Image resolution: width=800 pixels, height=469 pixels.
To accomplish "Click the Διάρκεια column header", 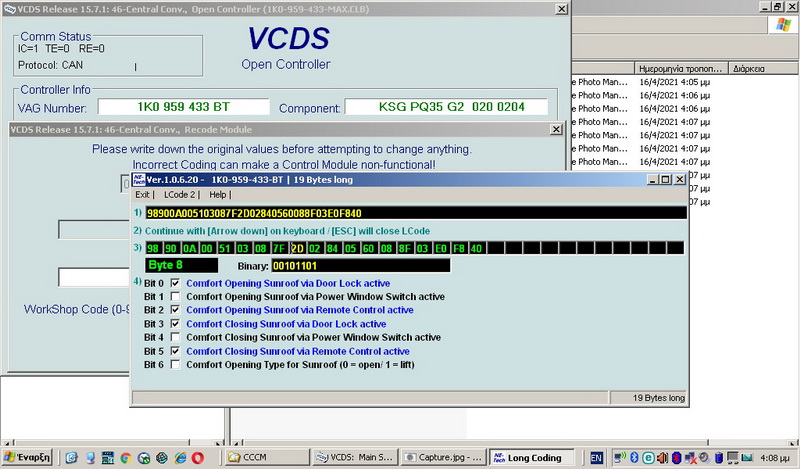I will click(x=763, y=68).
